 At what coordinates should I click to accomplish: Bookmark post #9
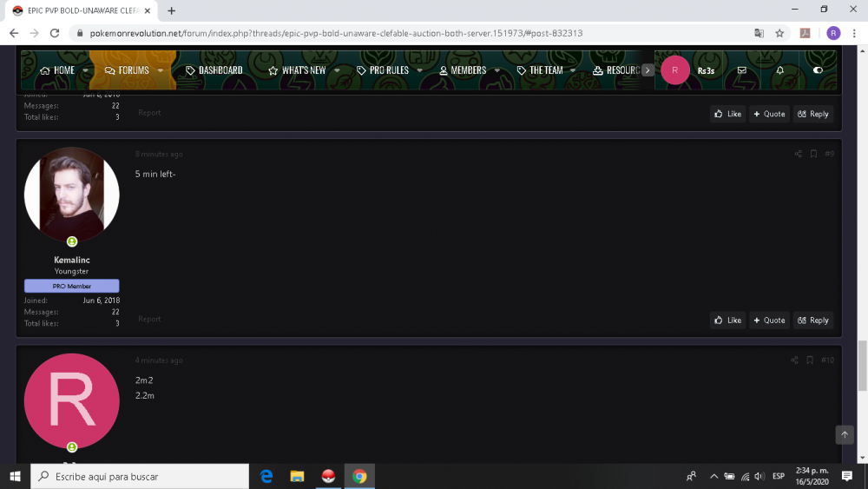pyautogui.click(x=813, y=154)
